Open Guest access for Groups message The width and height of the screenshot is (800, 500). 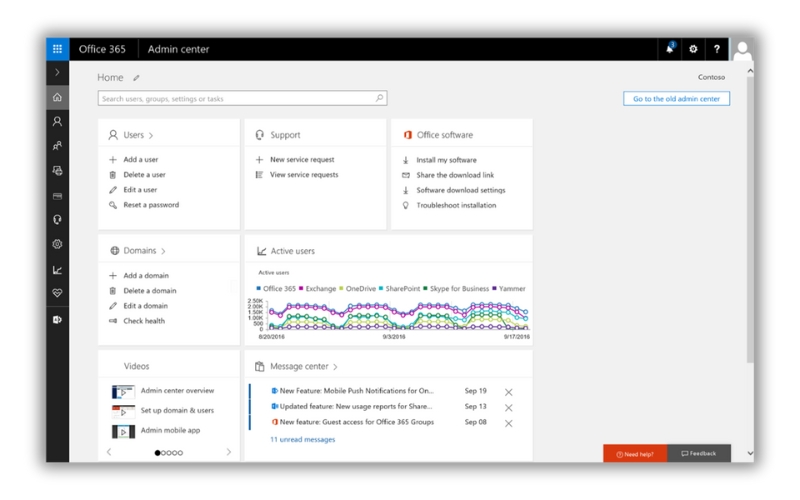[x=357, y=422]
